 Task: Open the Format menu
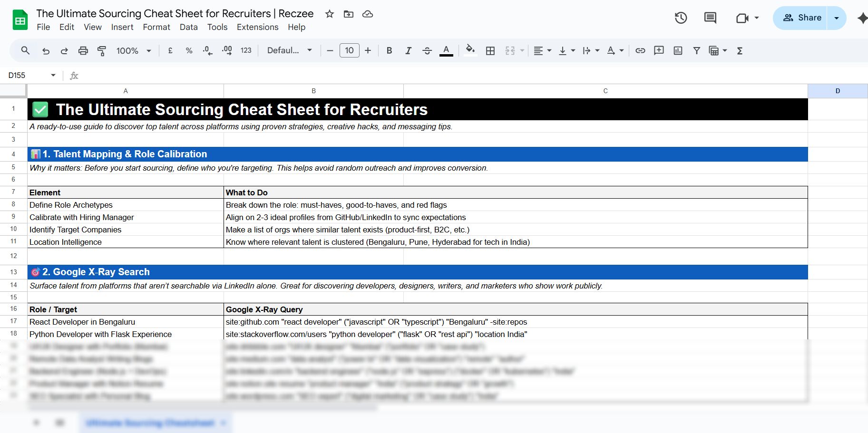click(156, 27)
